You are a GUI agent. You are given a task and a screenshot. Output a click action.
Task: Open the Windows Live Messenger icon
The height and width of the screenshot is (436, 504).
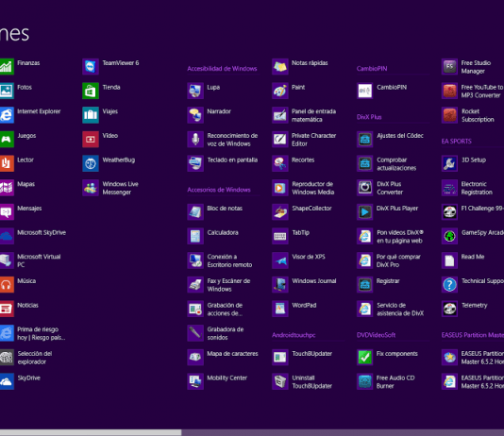click(x=91, y=188)
